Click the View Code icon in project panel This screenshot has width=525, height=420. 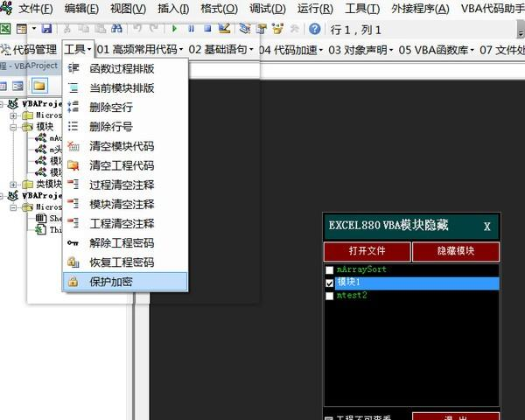click(x=3, y=86)
